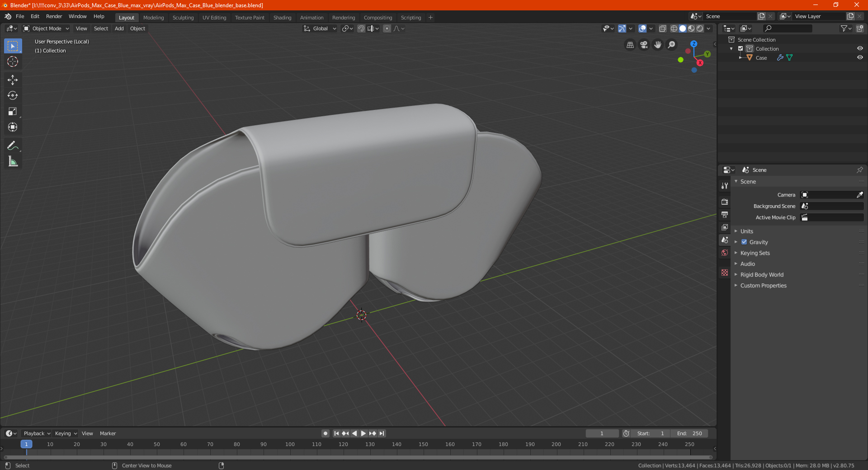This screenshot has height=470, width=868.
Task: Switch to rendered viewport shading
Action: pyautogui.click(x=700, y=28)
